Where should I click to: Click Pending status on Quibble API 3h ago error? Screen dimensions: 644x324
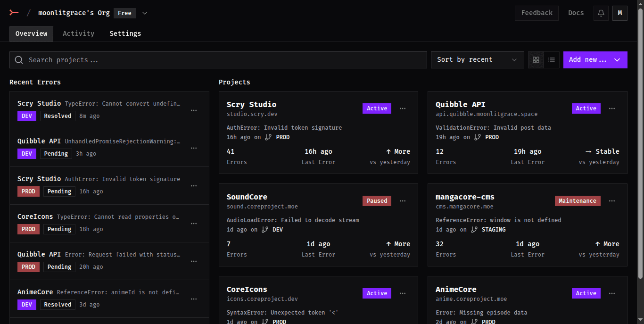56,154
